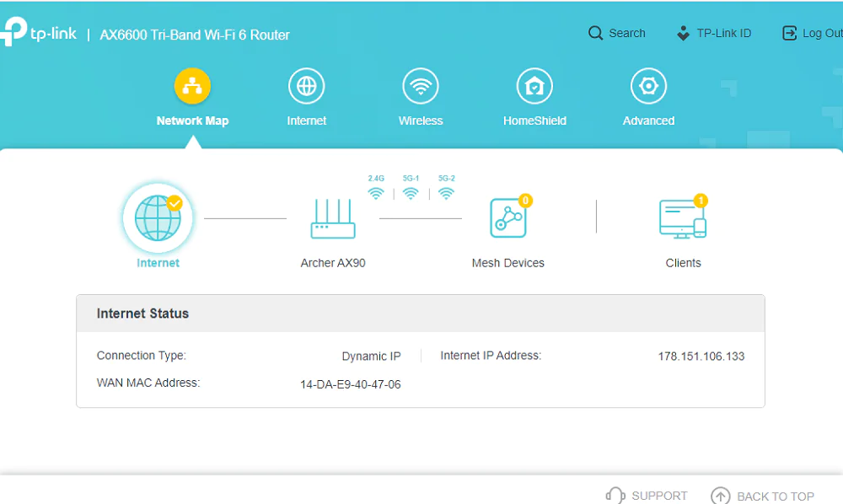The image size is (843, 504).
Task: Click the Dynamic IP connection type value
Action: click(371, 357)
